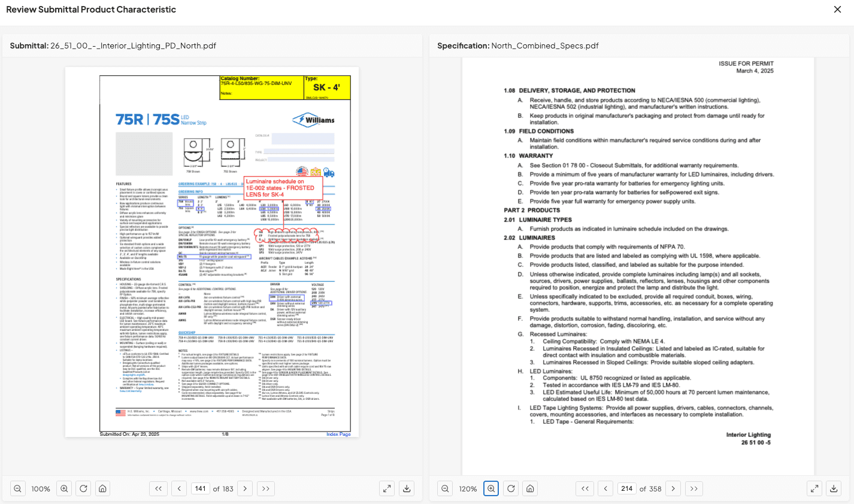Viewport: 854px width, 504px height.
Task: Click the submittal file name 26_51_00_-_Interior_Lighting_PD_North.pdf
Action: tap(133, 45)
